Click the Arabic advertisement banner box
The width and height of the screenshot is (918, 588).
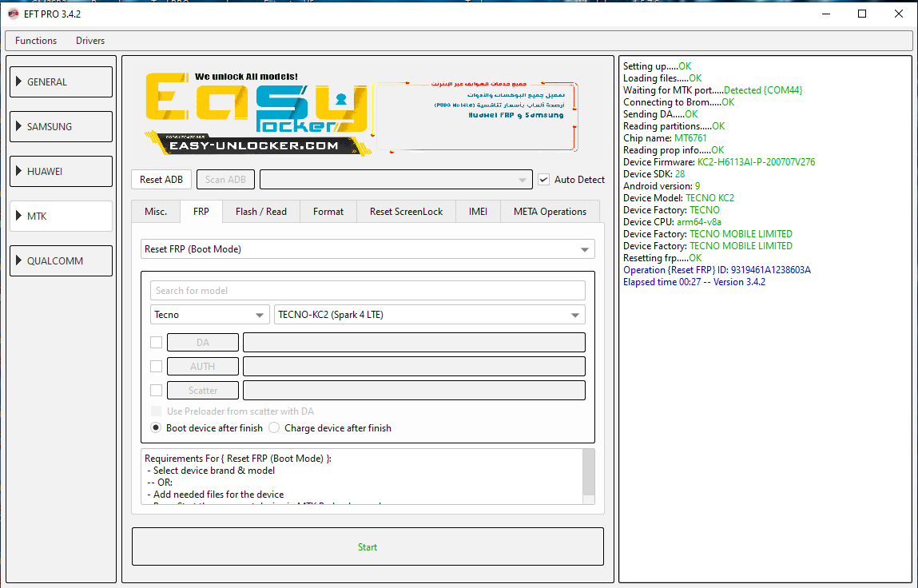tap(475, 116)
